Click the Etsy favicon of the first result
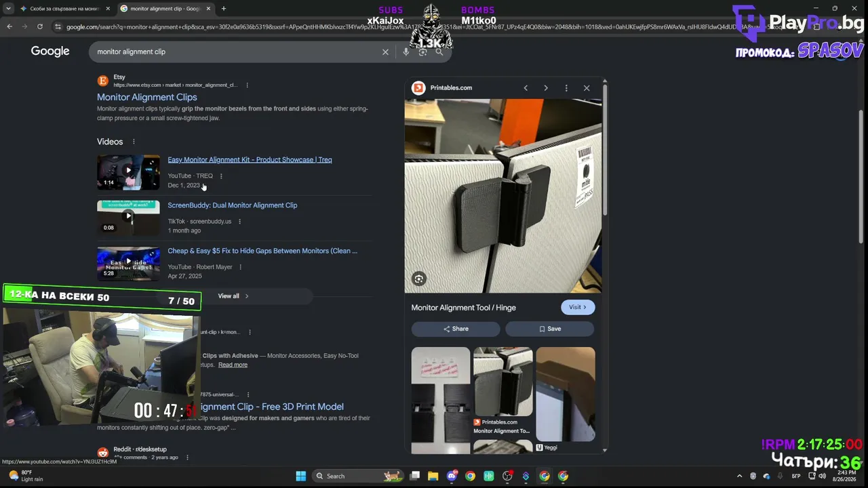This screenshot has height=488, width=868. tap(103, 81)
